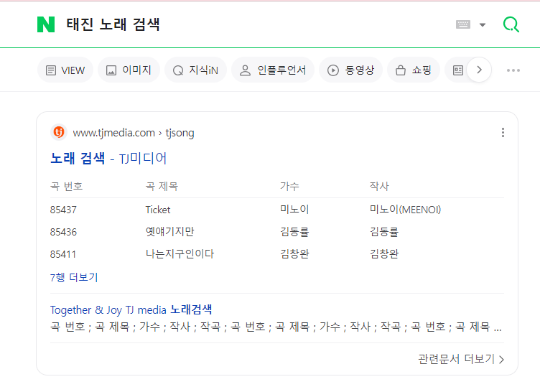Open the 노래 검색 - TJ미디어 title link

tap(108, 159)
